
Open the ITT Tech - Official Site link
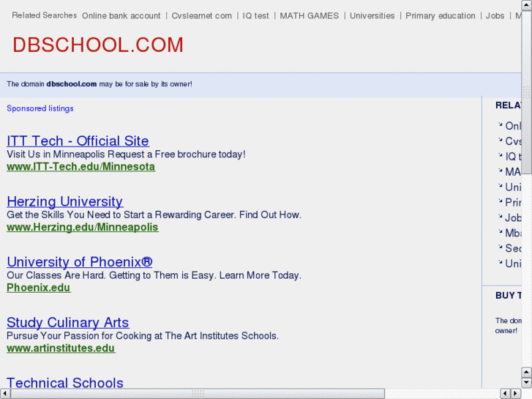(78, 141)
